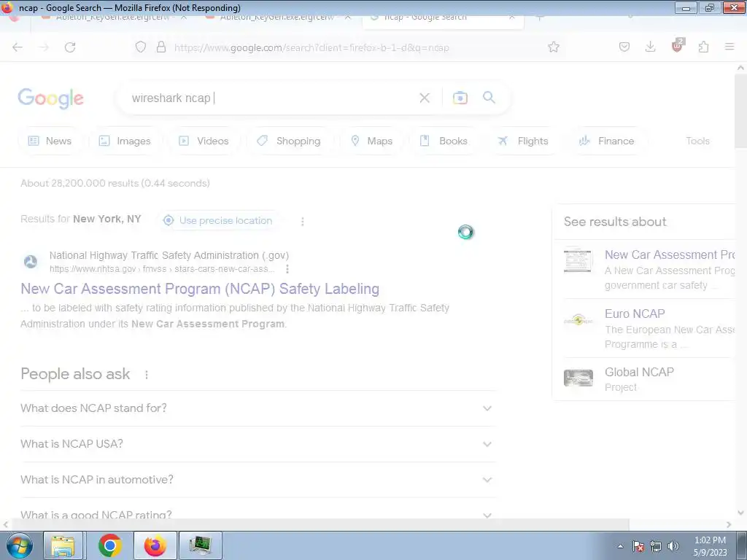Reload the page with the refresh icon
747x560 pixels.
tap(70, 47)
